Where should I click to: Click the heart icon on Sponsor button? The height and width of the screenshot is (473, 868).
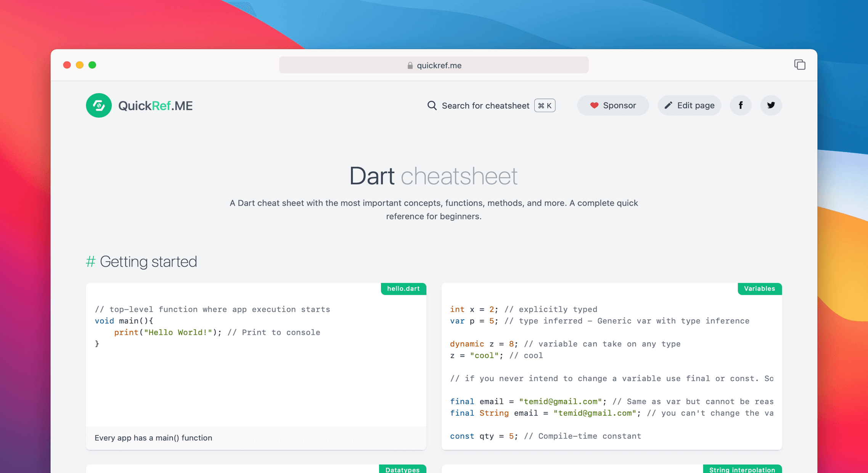pos(595,105)
